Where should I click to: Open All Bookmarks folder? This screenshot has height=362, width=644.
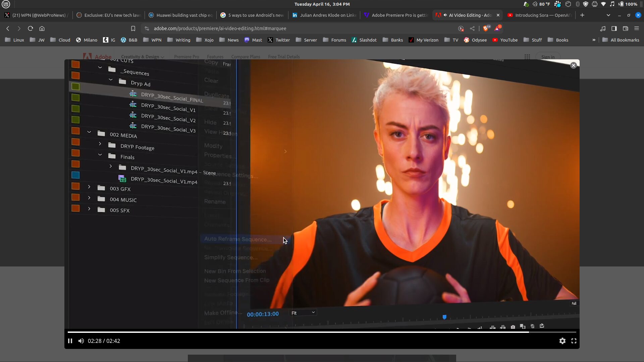point(621,40)
